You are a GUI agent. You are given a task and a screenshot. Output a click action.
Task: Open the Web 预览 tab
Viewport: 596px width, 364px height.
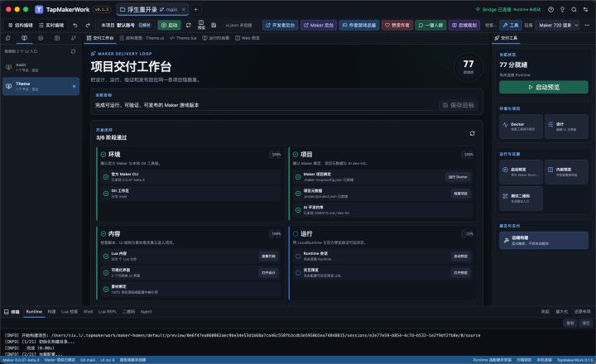point(248,38)
